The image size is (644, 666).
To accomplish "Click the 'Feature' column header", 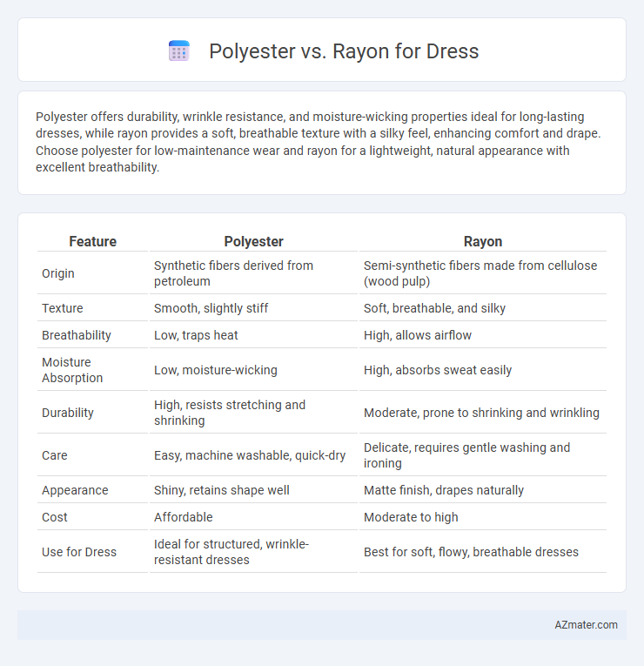I will click(x=92, y=241).
